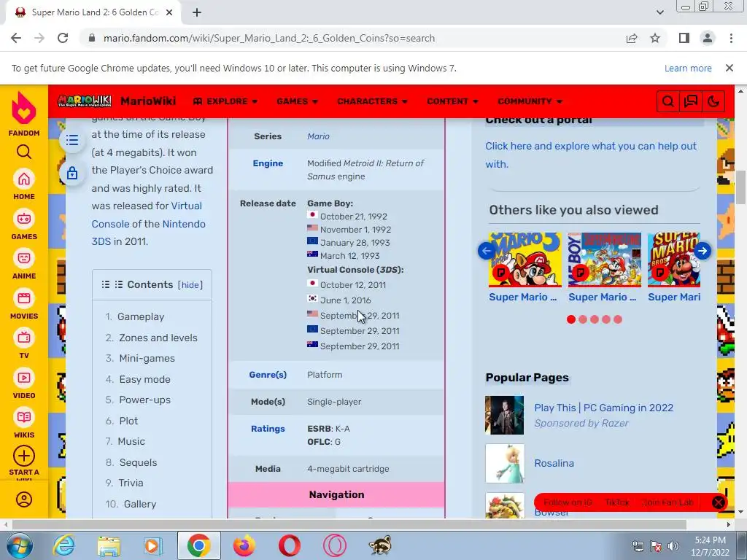
Task: Click the MarioWiki logo image
Action: click(x=85, y=101)
